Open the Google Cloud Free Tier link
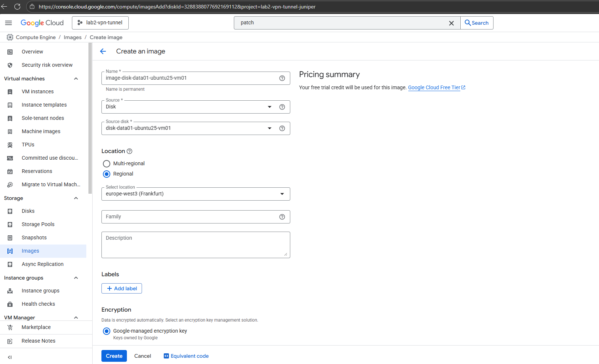This screenshot has height=364, width=599. tap(437, 87)
